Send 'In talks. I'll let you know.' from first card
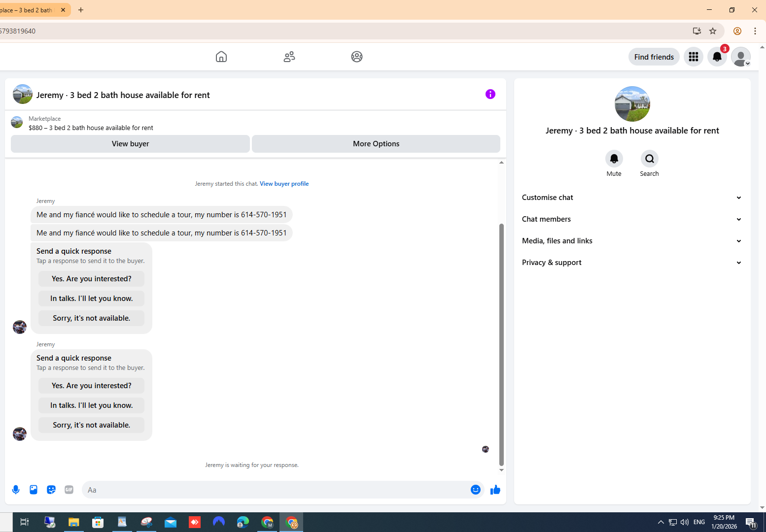This screenshot has height=532, width=766. (x=92, y=299)
